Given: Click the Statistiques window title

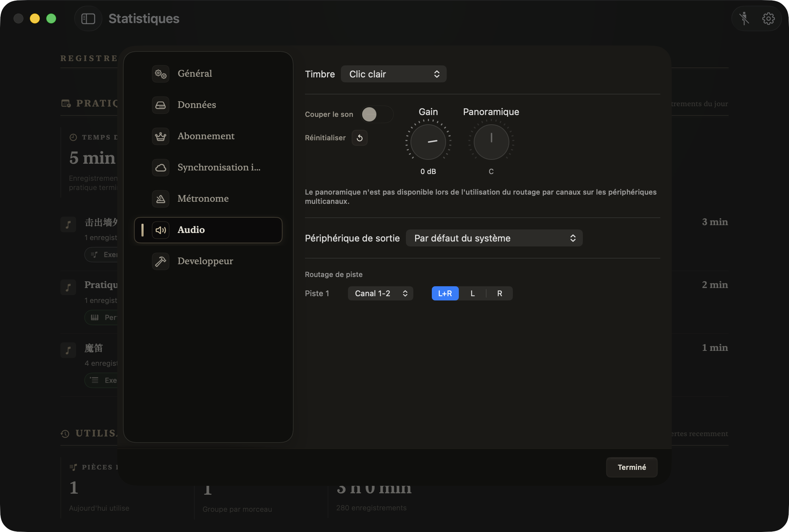Looking at the screenshot, I should (144, 18).
